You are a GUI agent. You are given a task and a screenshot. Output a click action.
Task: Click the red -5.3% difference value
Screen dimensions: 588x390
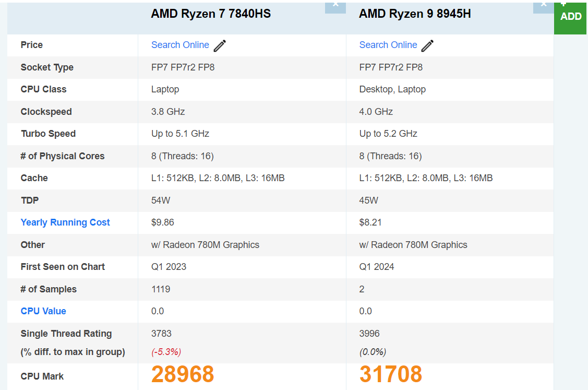coord(166,352)
